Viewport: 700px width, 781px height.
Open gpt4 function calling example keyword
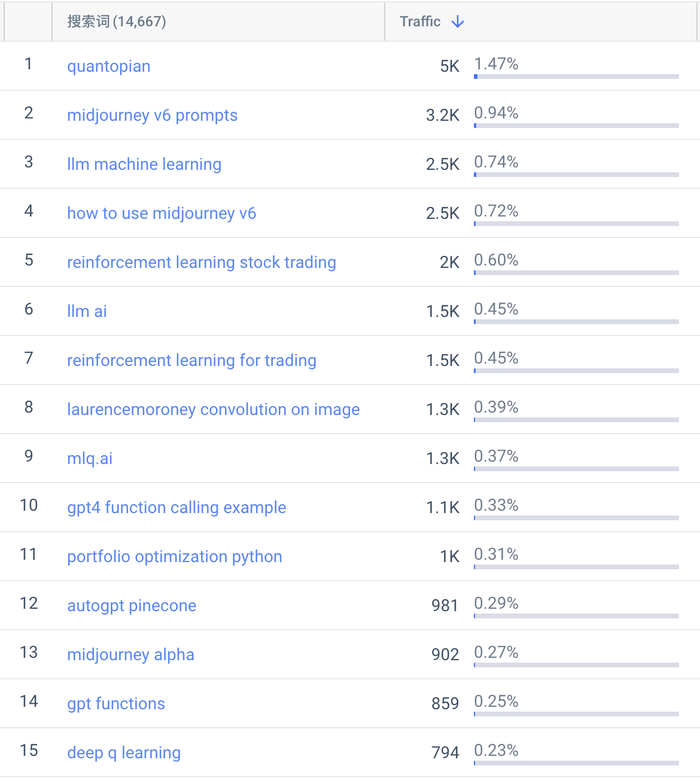176,507
